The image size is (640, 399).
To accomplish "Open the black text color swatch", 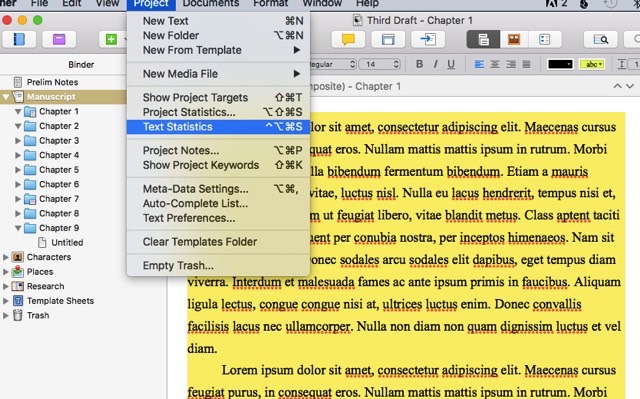I will coord(560,64).
